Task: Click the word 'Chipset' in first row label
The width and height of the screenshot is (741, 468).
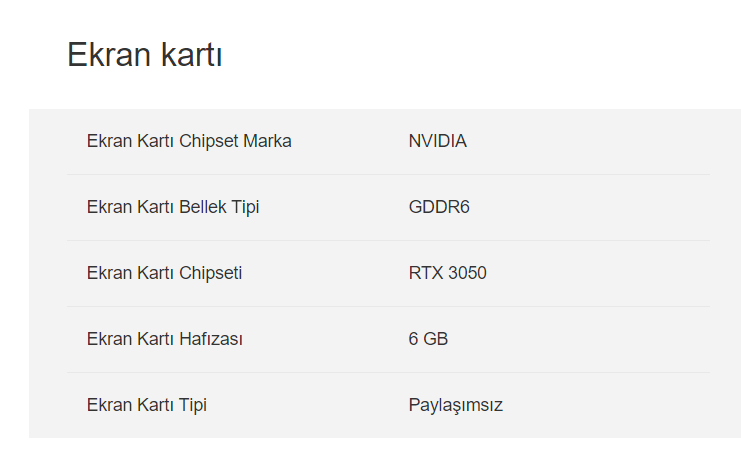Action: point(208,141)
